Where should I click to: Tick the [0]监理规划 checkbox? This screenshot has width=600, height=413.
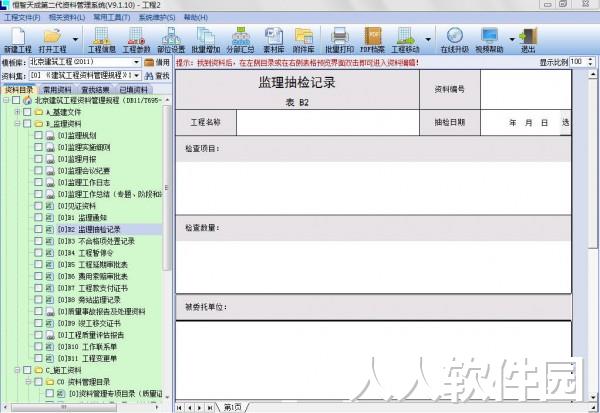(38, 135)
